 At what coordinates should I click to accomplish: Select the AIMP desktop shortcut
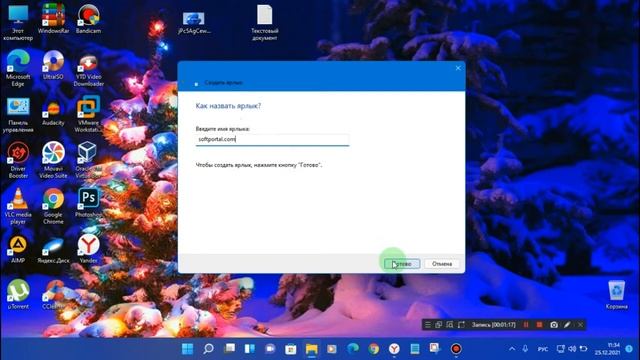(18, 249)
